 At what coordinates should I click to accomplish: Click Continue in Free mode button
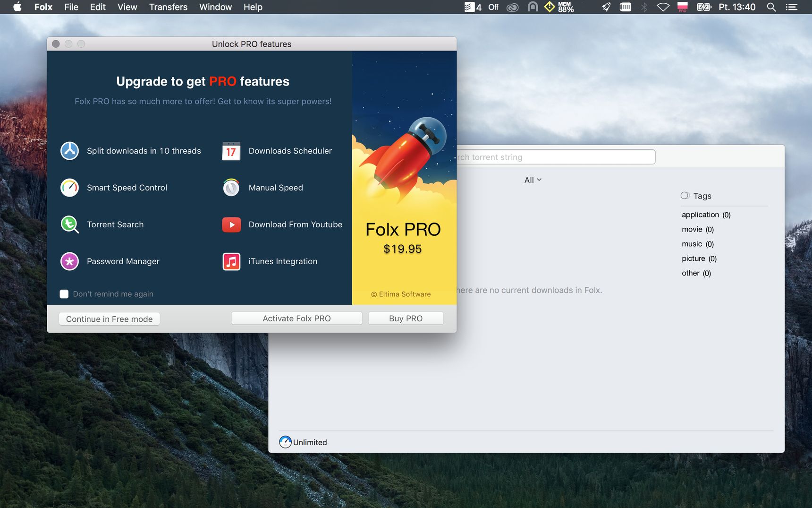pyautogui.click(x=109, y=319)
